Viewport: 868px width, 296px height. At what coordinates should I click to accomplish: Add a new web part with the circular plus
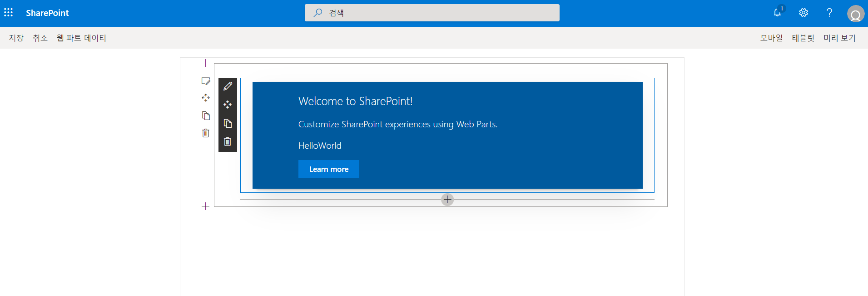tap(447, 200)
